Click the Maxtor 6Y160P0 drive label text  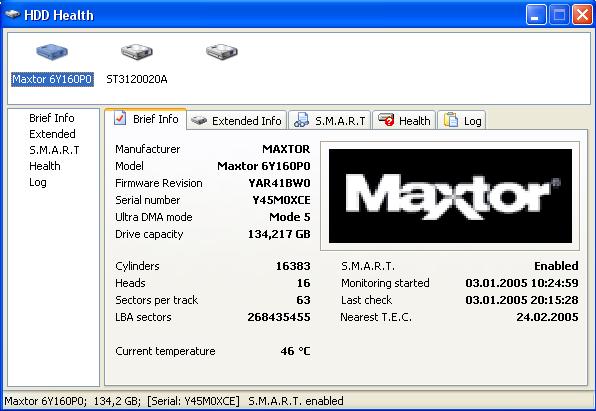click(x=52, y=79)
